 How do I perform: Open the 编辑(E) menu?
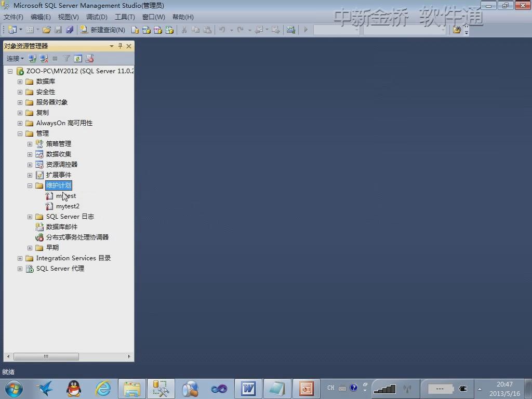coord(41,17)
